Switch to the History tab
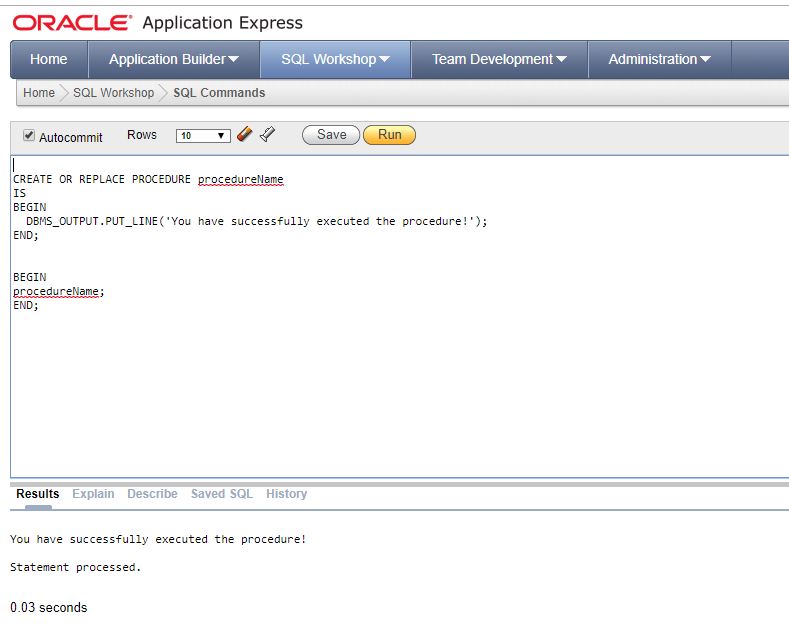Viewport: 789px width, 643px height. [286, 494]
